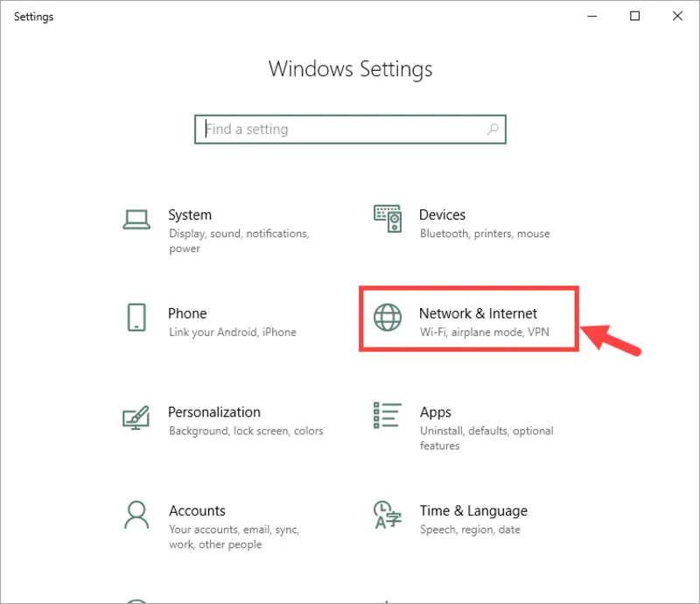The width and height of the screenshot is (700, 604).
Task: Click the magnifier icon in search box
Action: (493, 130)
